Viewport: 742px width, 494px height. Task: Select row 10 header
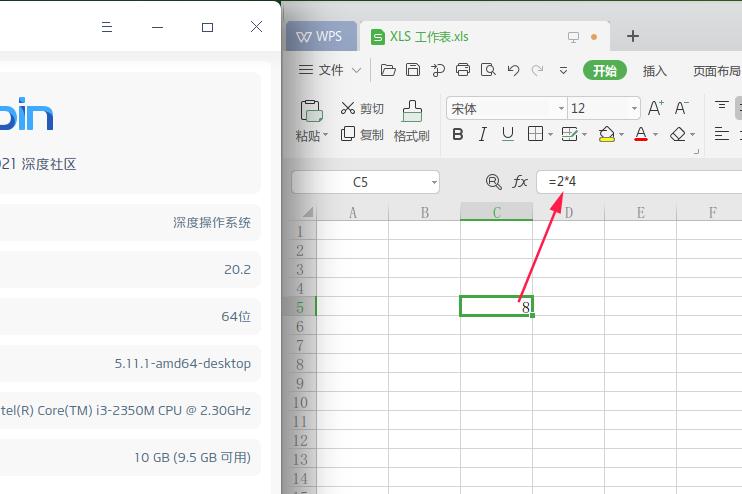pos(300,402)
